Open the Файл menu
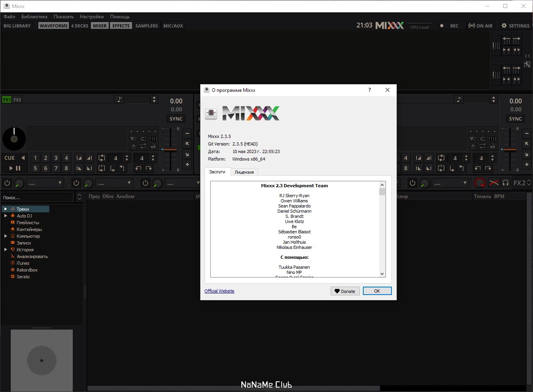Screen dimensions: 533x392 (x=9, y=17)
